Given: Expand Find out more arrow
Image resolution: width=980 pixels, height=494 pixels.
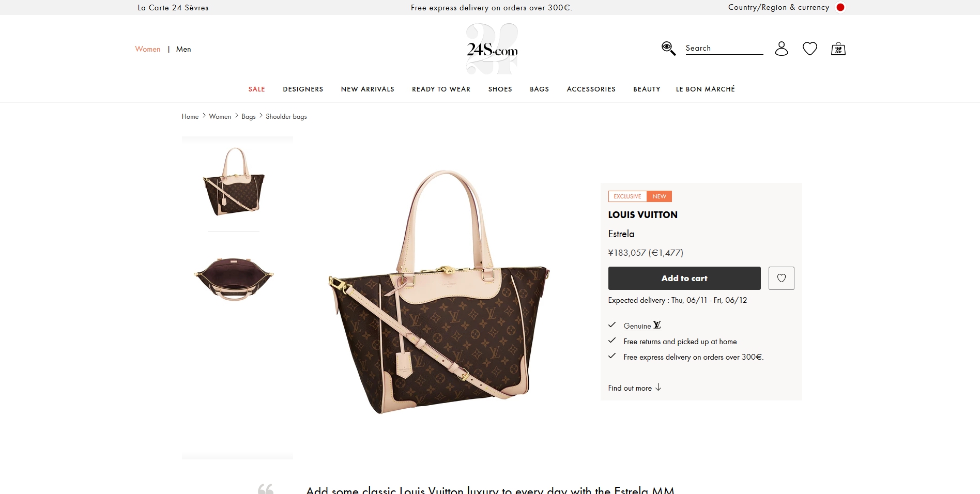Looking at the screenshot, I should click(x=658, y=388).
